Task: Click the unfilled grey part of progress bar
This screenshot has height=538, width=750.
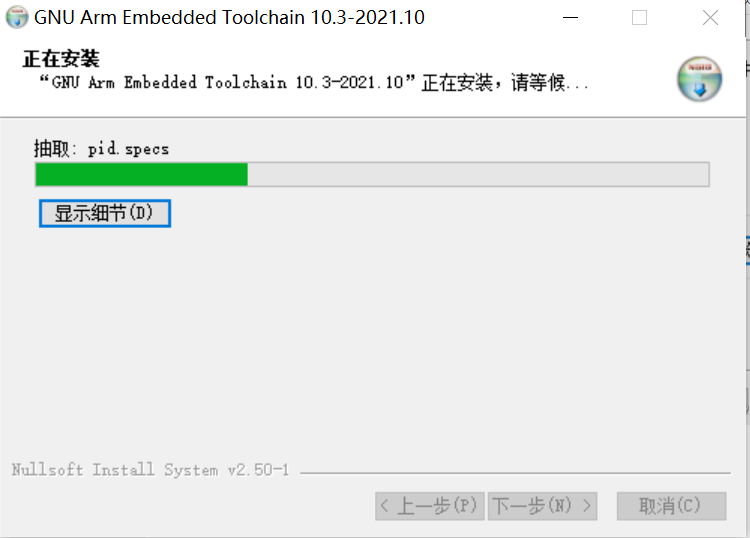Action: point(478,175)
